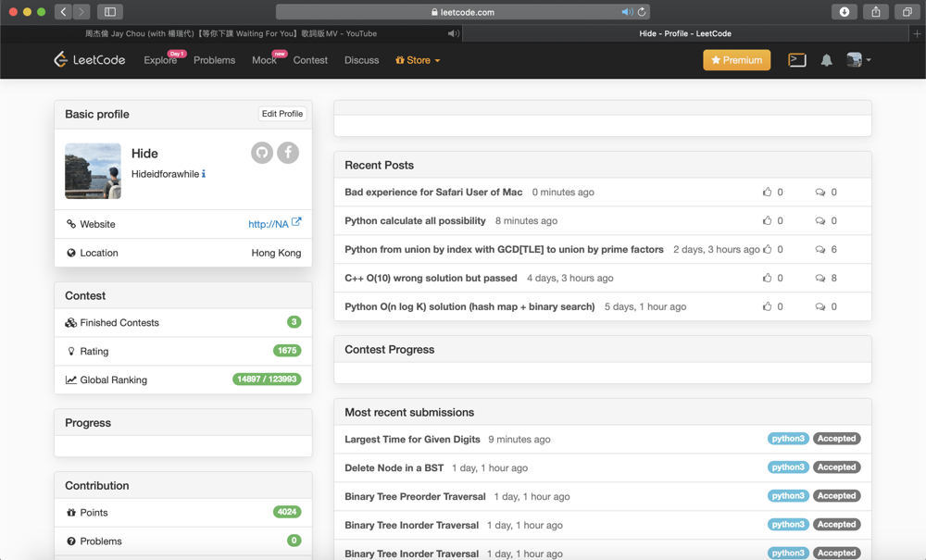Open the GitHub profile icon
Viewport: 926px width, 560px height.
(x=262, y=153)
